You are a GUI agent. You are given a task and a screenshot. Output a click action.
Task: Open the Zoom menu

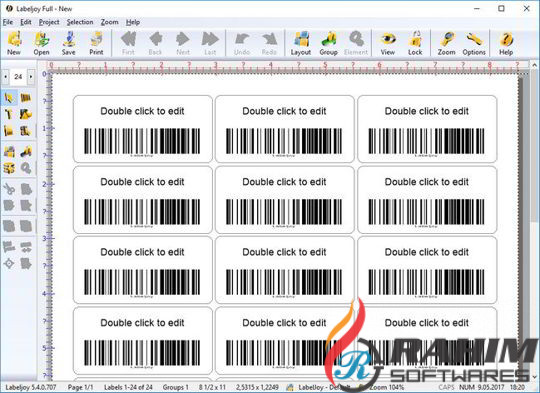pos(110,22)
